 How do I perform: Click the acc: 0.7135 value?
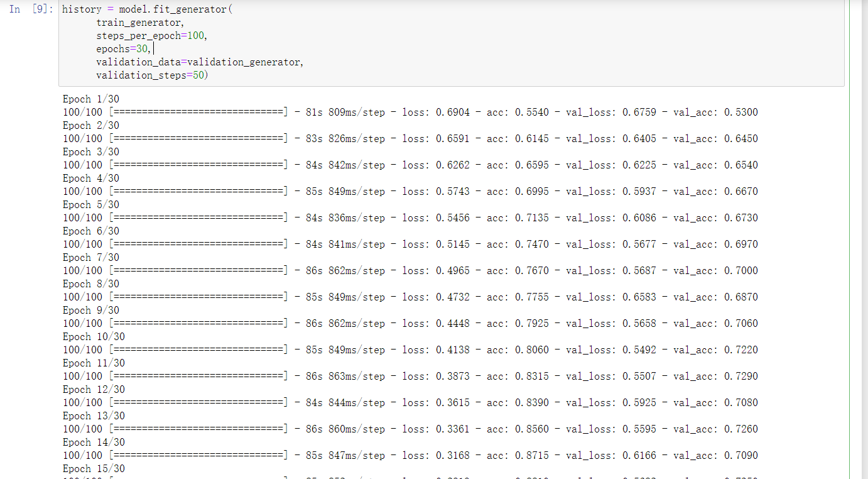[518, 218]
